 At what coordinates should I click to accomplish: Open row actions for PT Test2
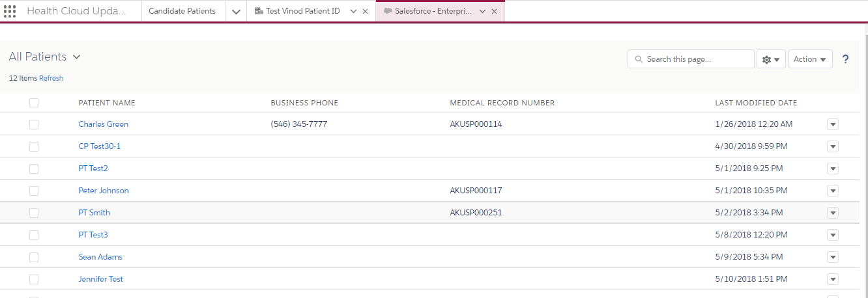[832, 169]
